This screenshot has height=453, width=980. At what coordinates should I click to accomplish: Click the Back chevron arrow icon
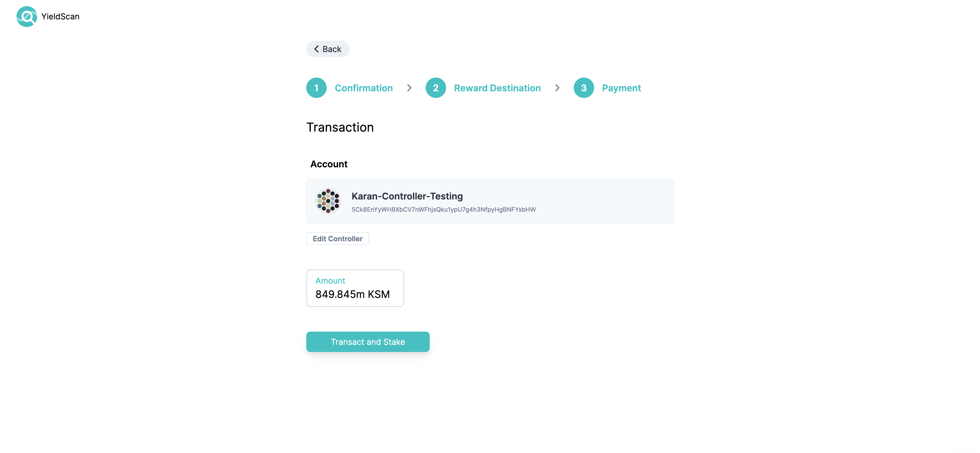click(x=317, y=48)
